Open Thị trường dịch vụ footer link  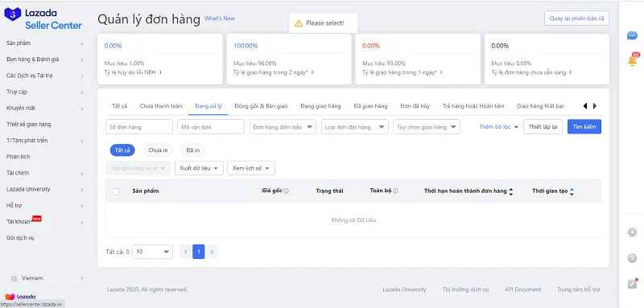pyautogui.click(x=465, y=290)
